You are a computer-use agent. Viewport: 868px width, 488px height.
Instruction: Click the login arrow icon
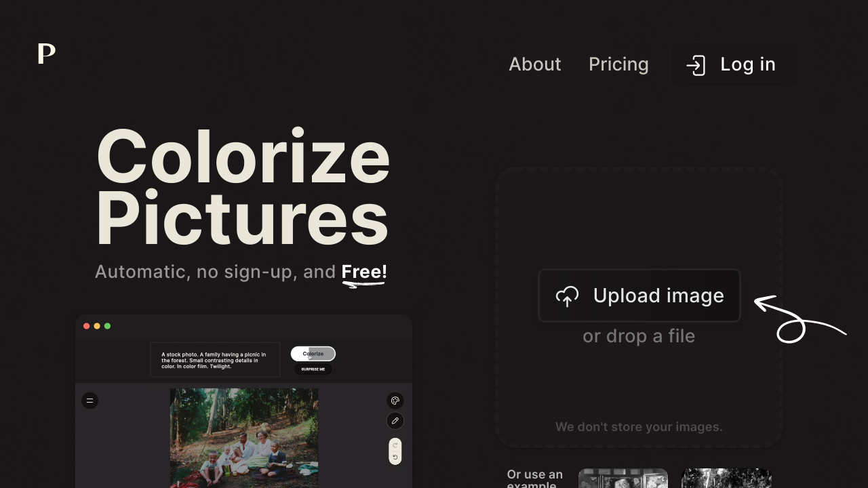point(696,65)
